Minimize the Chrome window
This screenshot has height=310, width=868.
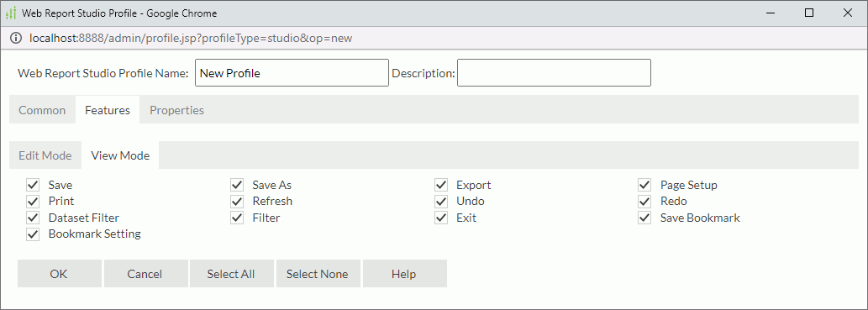tap(771, 13)
